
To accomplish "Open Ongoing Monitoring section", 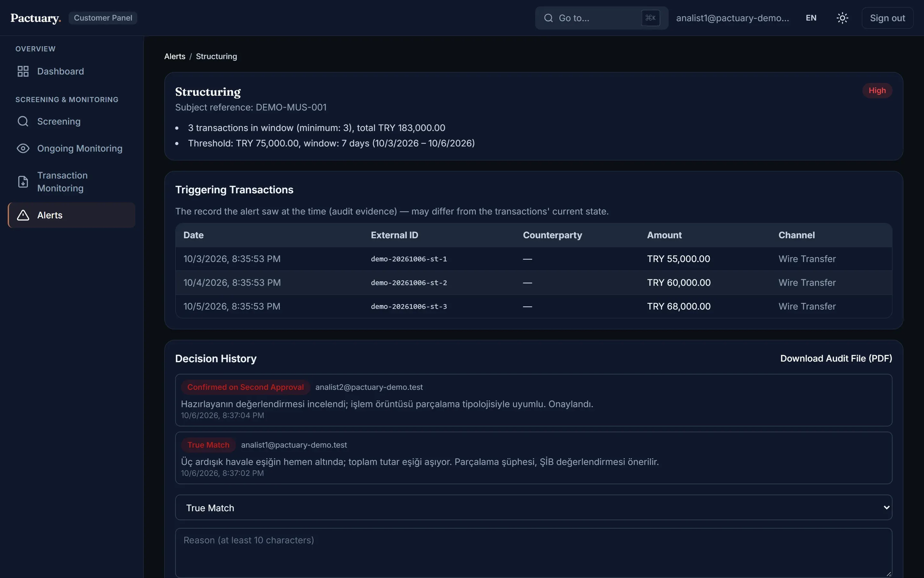I will [x=72, y=148].
